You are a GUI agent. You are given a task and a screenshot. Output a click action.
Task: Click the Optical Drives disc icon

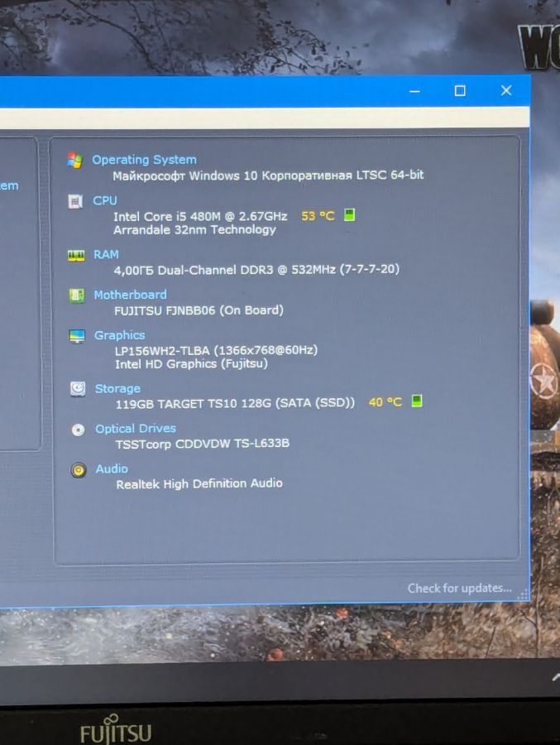(78, 430)
